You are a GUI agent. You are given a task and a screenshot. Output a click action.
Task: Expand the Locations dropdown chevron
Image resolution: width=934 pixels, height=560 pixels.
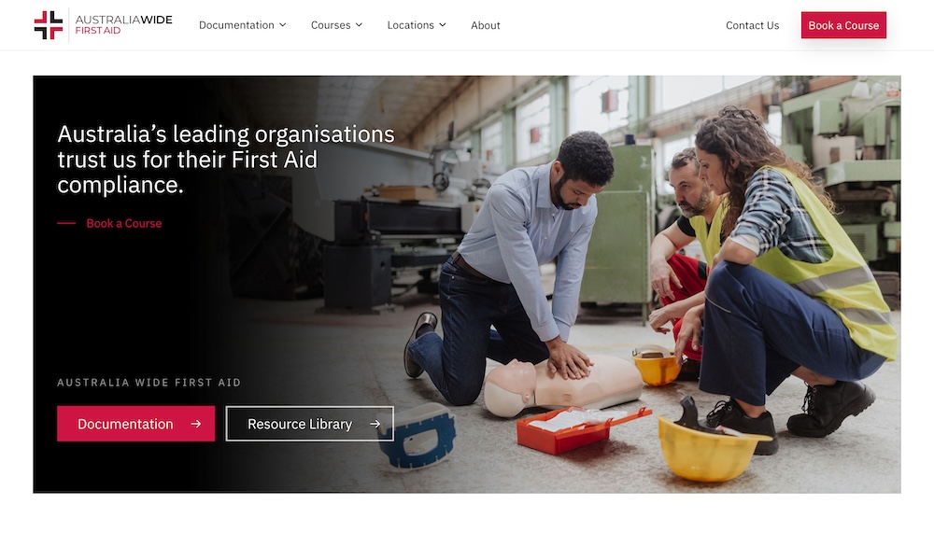point(443,25)
